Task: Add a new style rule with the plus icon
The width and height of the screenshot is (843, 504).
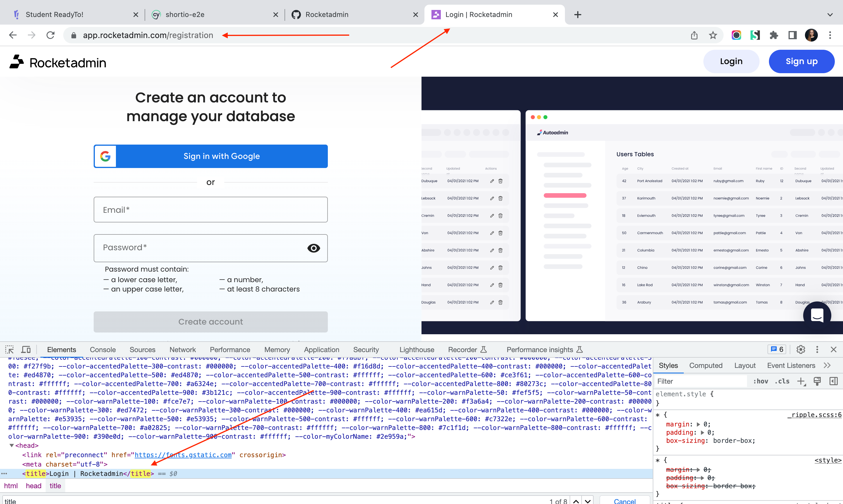Action: [x=801, y=381]
